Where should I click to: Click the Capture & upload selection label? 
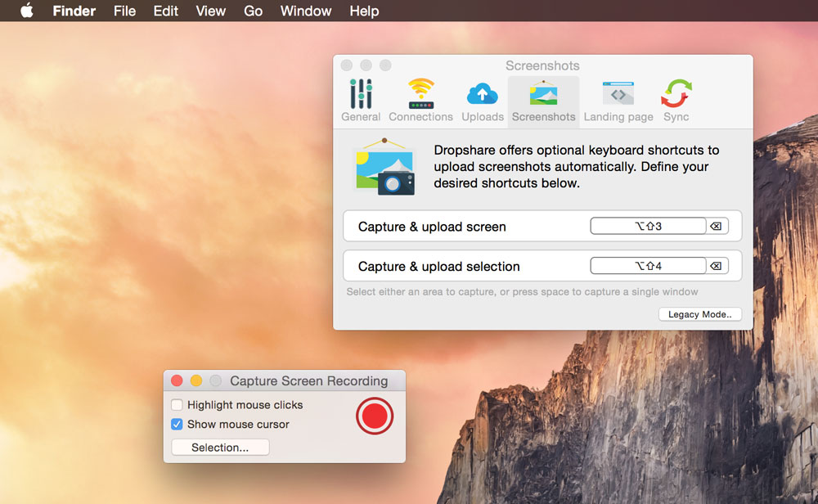pos(438,266)
